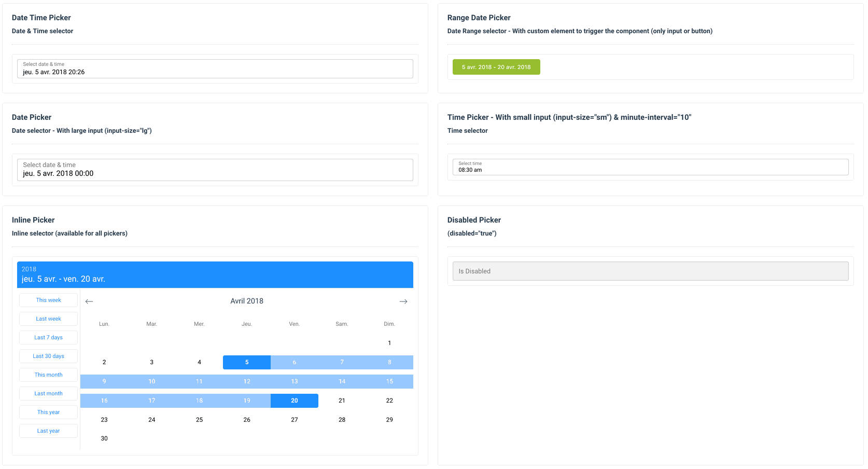Click the 'Avril 2018' month header
Screen dimensions: 868x469
pos(246,301)
